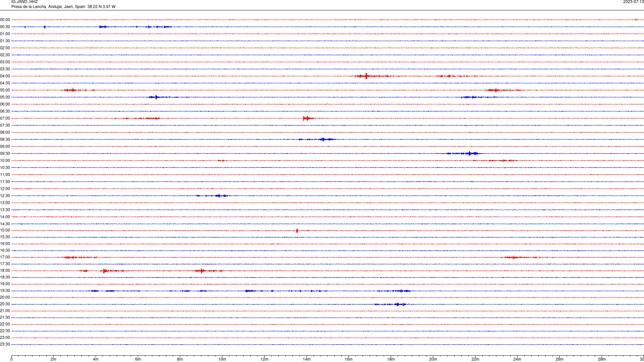Select the 15:00 trace label
The height and width of the screenshot is (362, 644).
(5, 230)
